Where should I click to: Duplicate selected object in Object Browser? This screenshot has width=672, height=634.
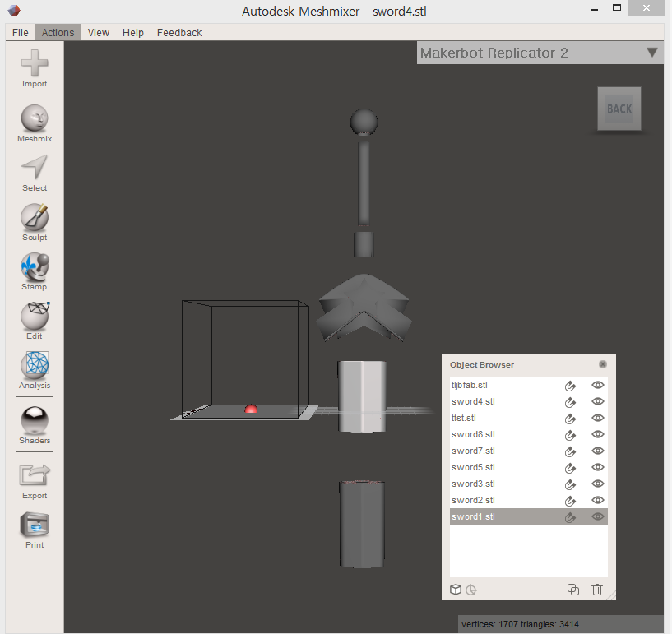point(573,590)
